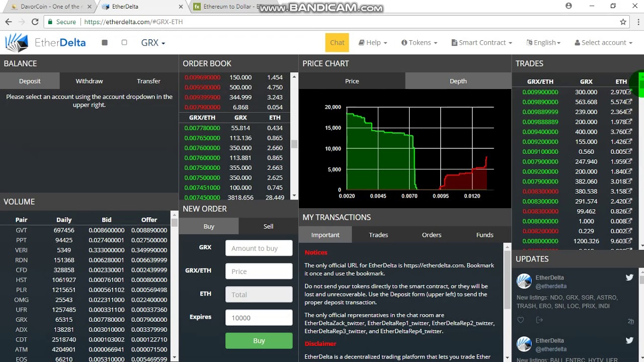644x362 pixels.
Task: Open the Orders tab in My Transactions
Action: coord(432,235)
